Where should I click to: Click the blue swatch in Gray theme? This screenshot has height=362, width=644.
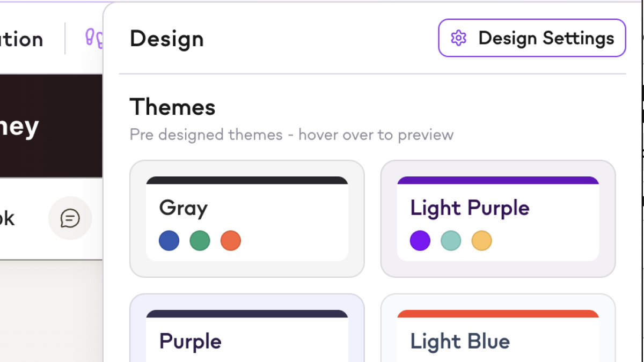[169, 241]
